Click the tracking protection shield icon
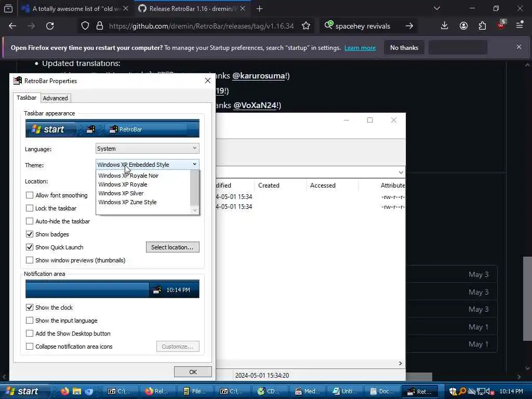The image size is (532, 399). 85,26
